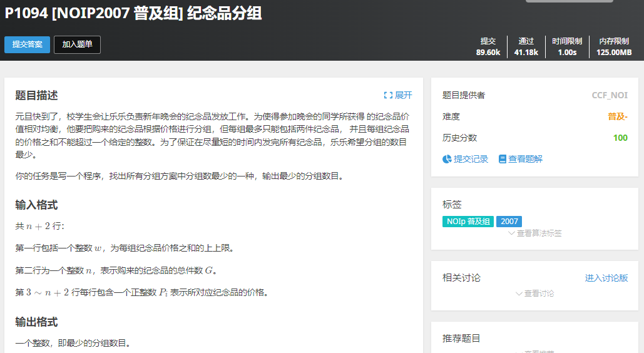Click the 输入格式 heading
The width and height of the screenshot is (644, 353).
pos(36,205)
